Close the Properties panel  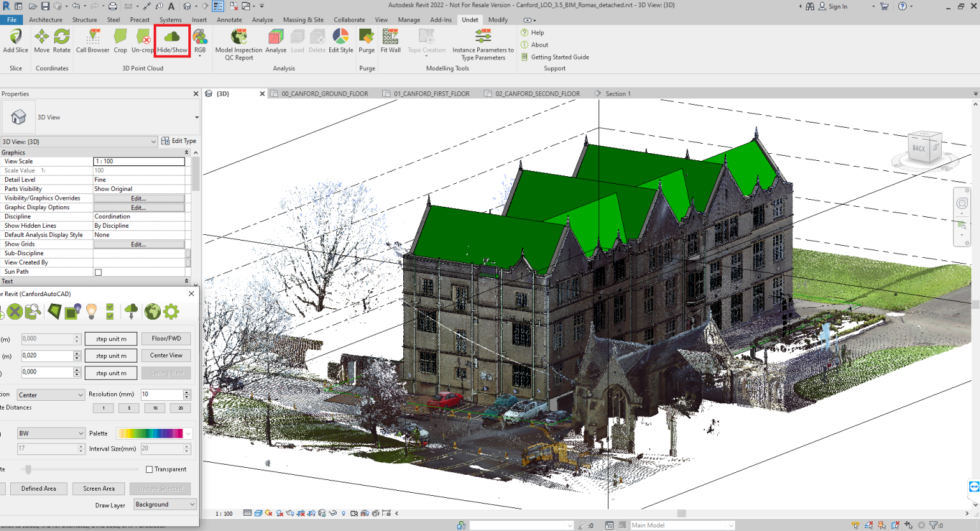pos(196,94)
